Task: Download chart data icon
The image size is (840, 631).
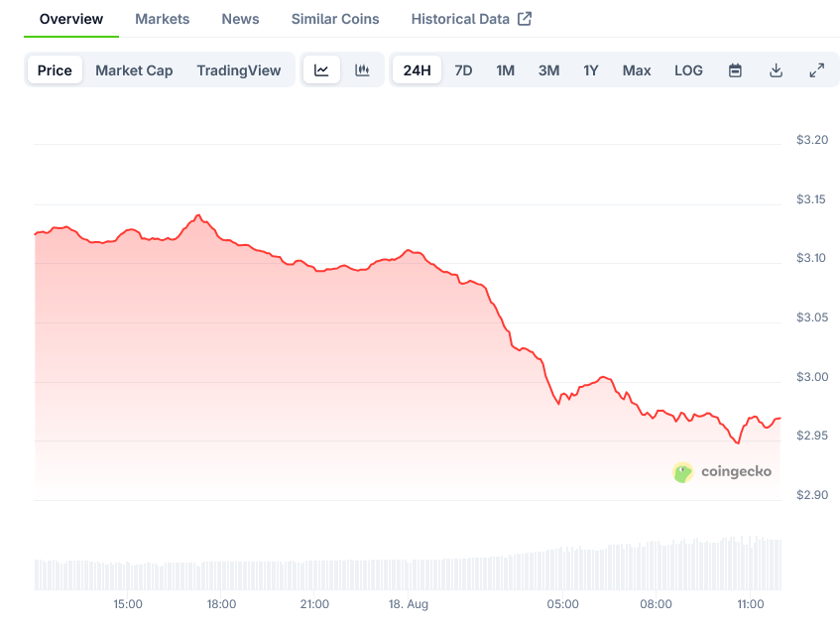Action: pyautogui.click(x=776, y=70)
